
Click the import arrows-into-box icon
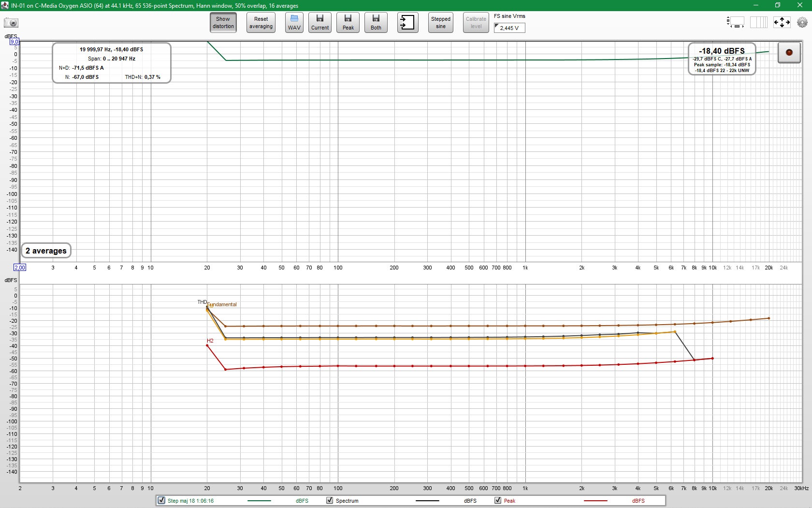pyautogui.click(x=407, y=23)
